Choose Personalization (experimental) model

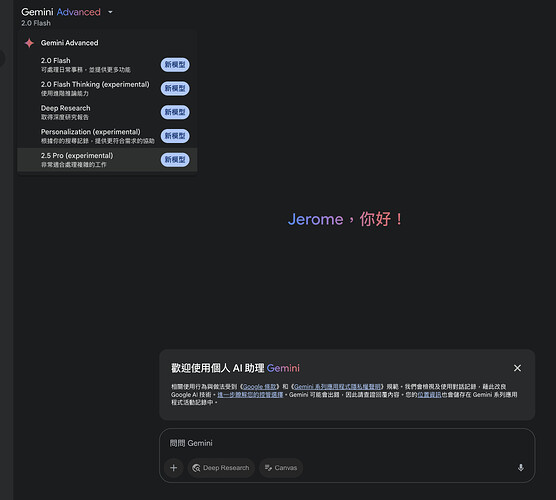click(x=107, y=136)
